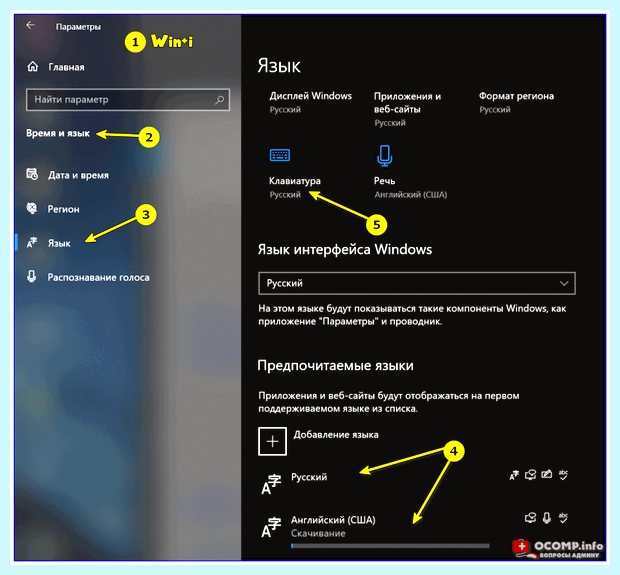Click Добавление языка label
The height and width of the screenshot is (575, 620).
pyautogui.click(x=336, y=435)
